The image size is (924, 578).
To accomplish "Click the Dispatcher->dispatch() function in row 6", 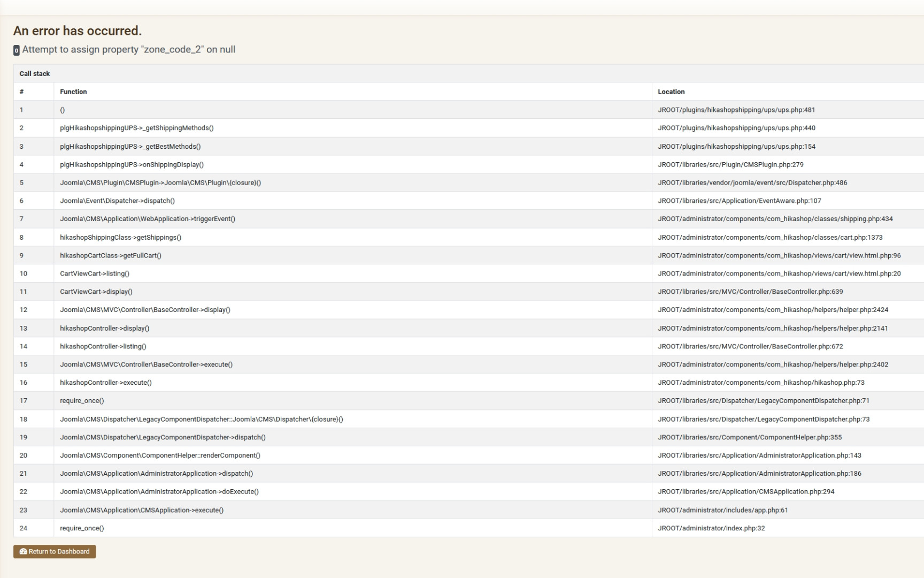I will pyautogui.click(x=117, y=201).
